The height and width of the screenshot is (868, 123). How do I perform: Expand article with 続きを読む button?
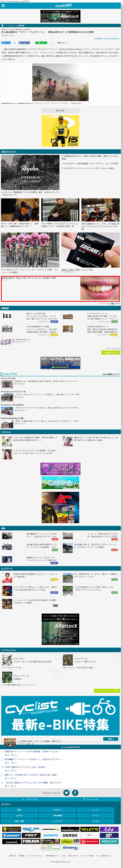coord(60,110)
